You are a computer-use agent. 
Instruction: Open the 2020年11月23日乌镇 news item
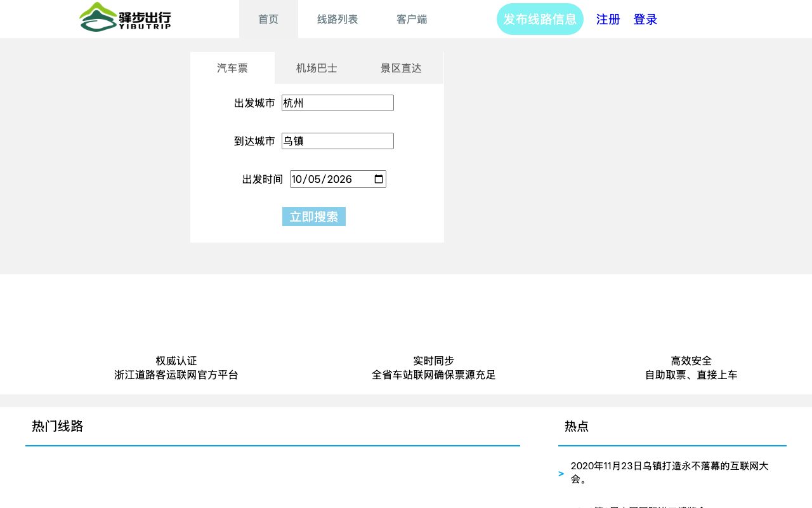click(x=669, y=472)
